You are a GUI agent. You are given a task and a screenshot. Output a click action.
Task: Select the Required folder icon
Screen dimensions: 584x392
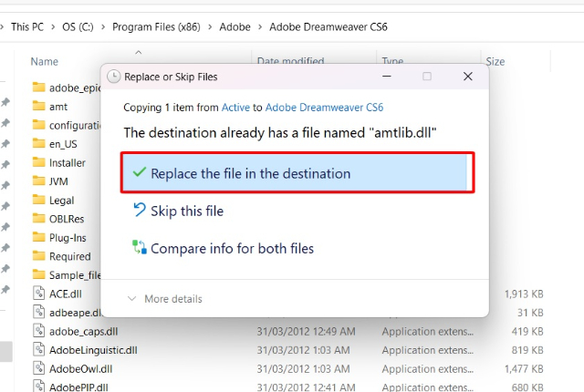pyautogui.click(x=38, y=256)
